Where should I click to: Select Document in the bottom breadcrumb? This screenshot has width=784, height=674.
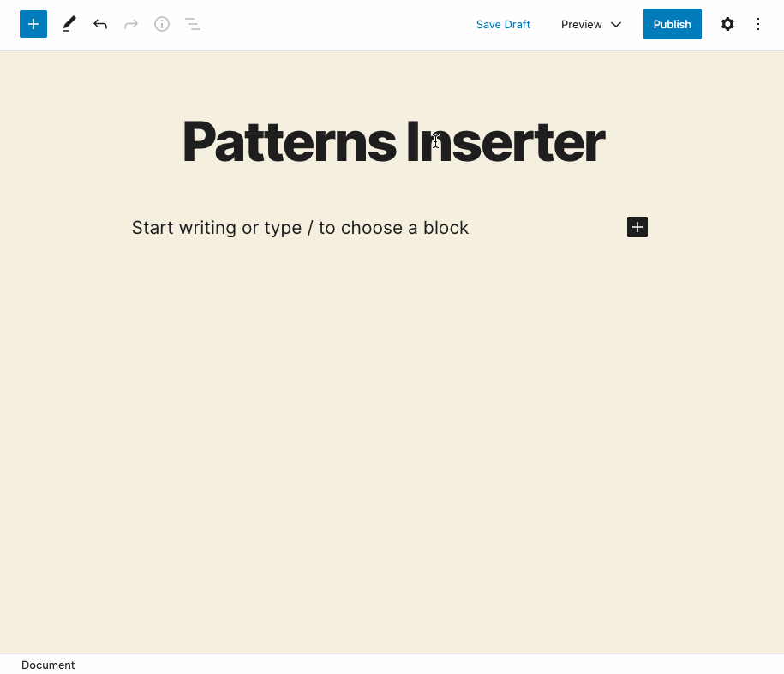(48, 665)
